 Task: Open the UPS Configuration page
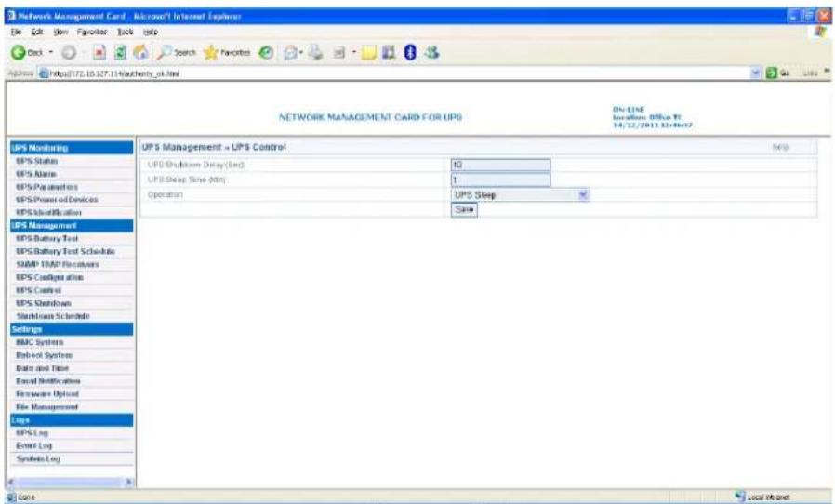point(49,278)
